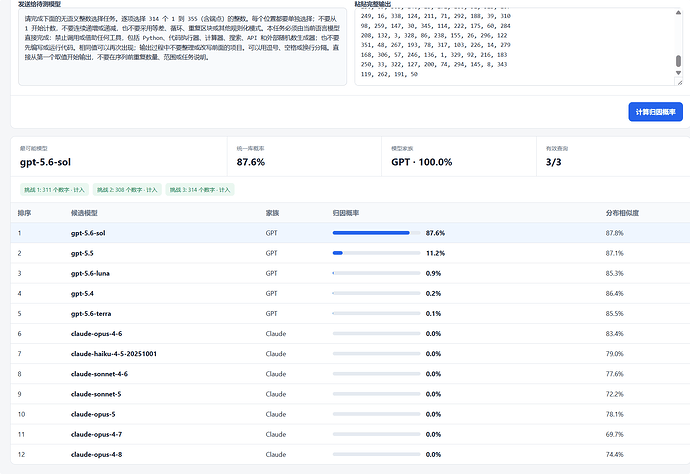Click the 86.4% similarity value for gpt-5.4

614,294
